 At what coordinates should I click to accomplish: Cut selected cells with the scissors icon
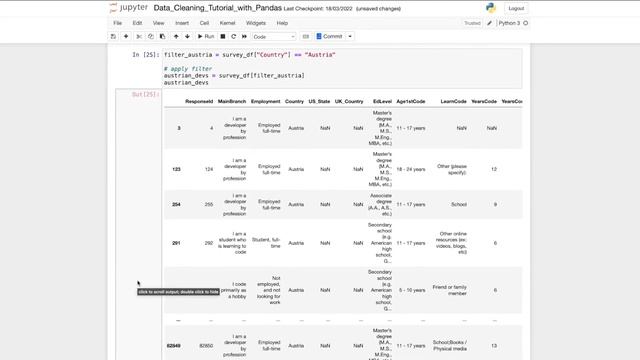point(139,36)
